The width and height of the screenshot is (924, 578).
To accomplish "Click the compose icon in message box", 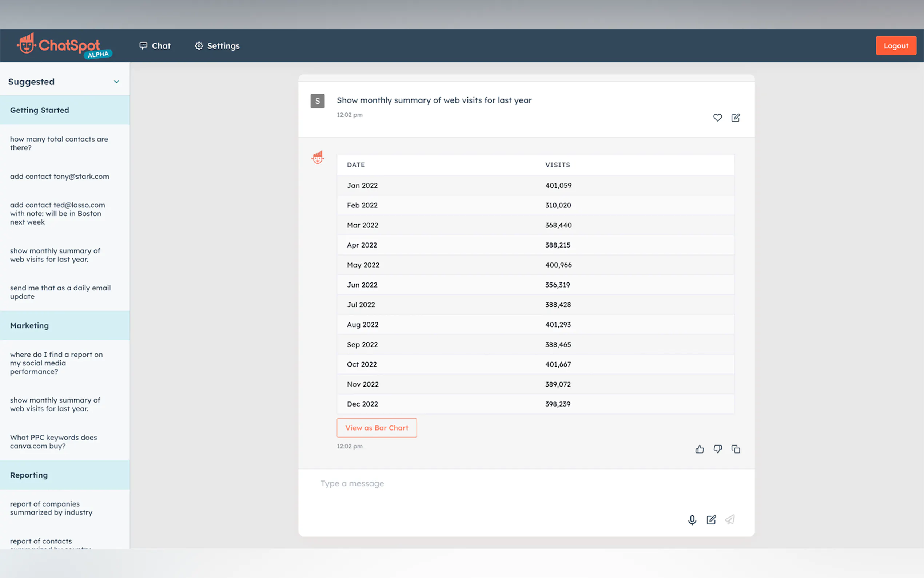I will click(711, 520).
